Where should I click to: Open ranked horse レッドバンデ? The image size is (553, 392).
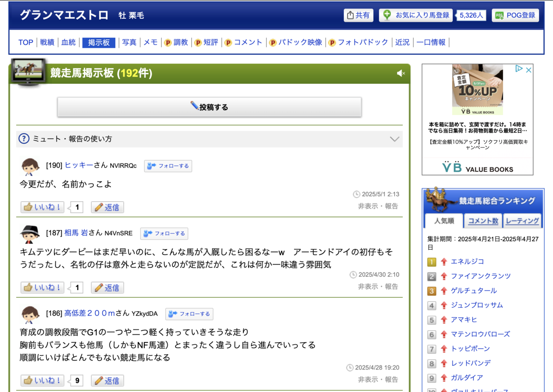[471, 363]
